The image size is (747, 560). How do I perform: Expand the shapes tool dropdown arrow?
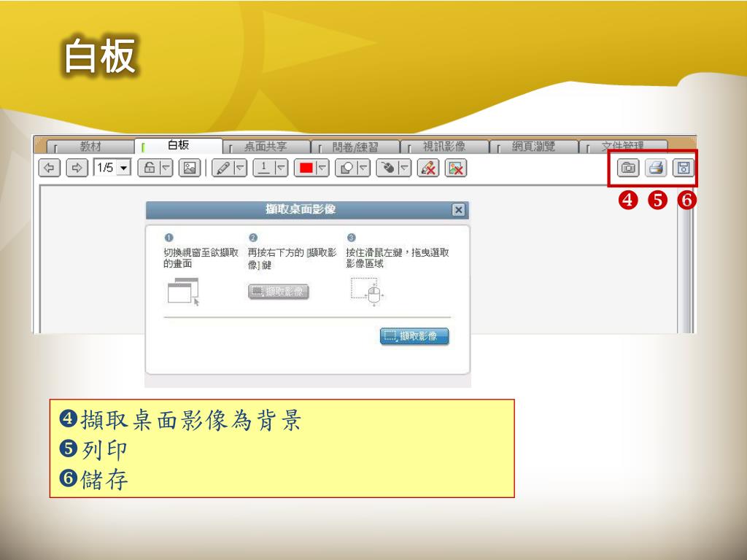click(364, 168)
